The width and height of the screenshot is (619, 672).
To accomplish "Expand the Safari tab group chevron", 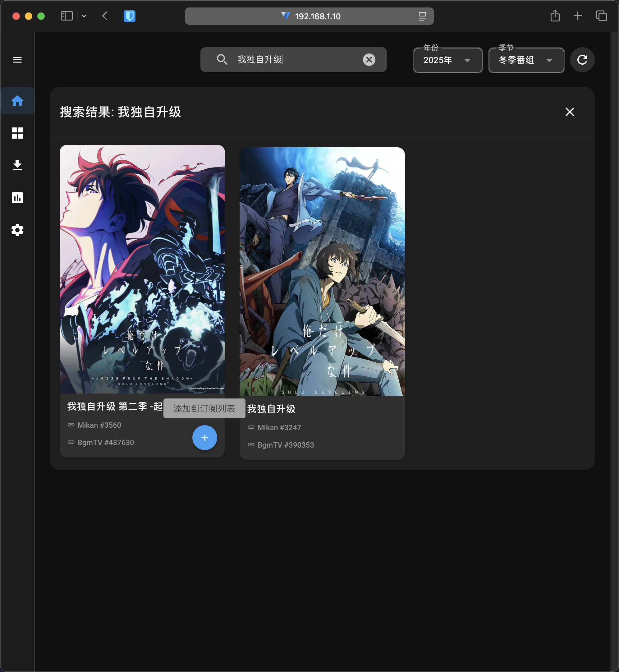I will tap(84, 16).
